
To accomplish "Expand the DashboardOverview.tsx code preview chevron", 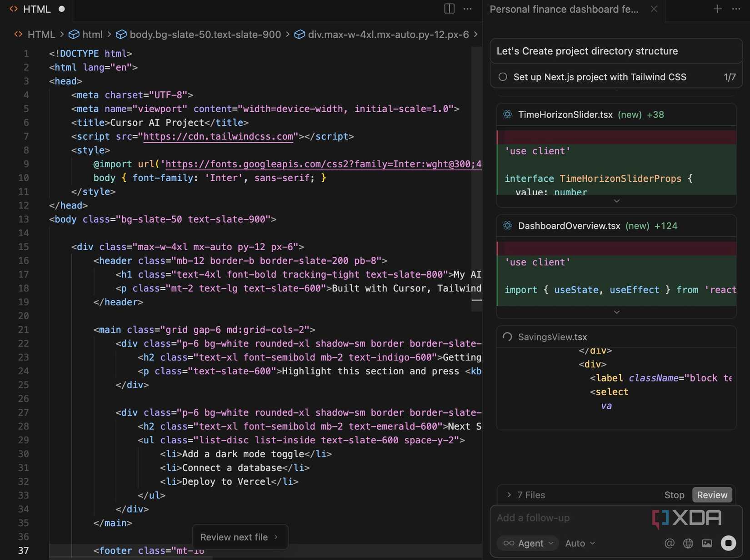I will click(616, 312).
